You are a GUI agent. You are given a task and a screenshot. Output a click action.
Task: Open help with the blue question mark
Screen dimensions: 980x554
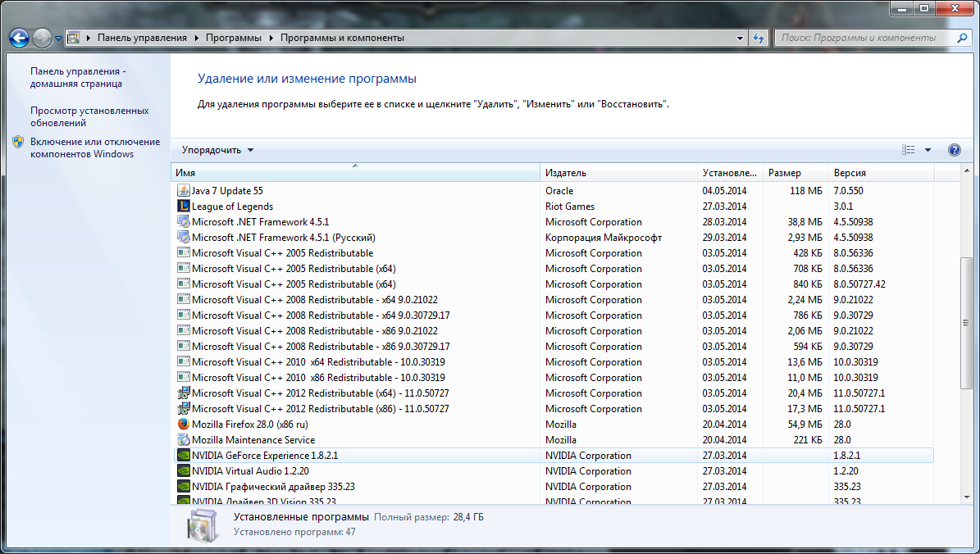pos(954,150)
